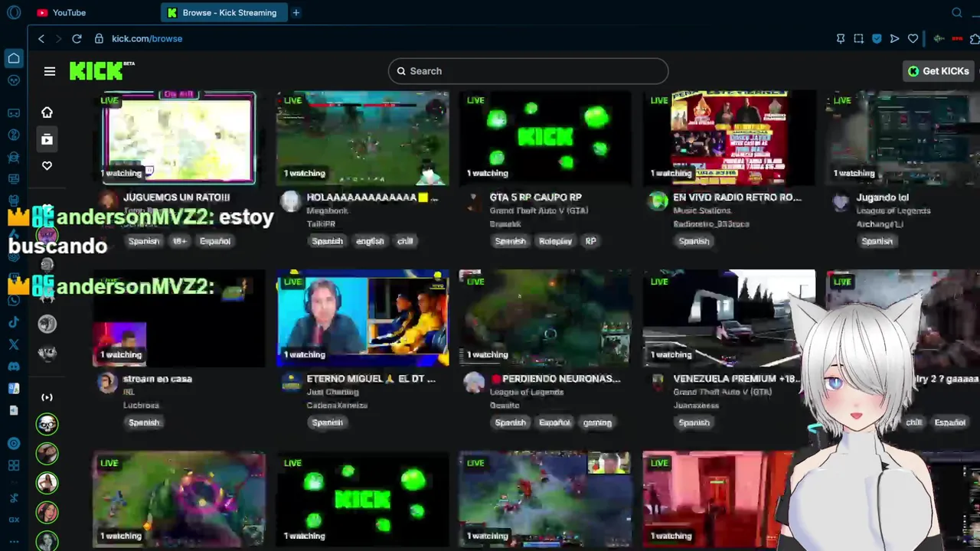
Task: Take a snapshot with the capture icon
Action: 858,38
